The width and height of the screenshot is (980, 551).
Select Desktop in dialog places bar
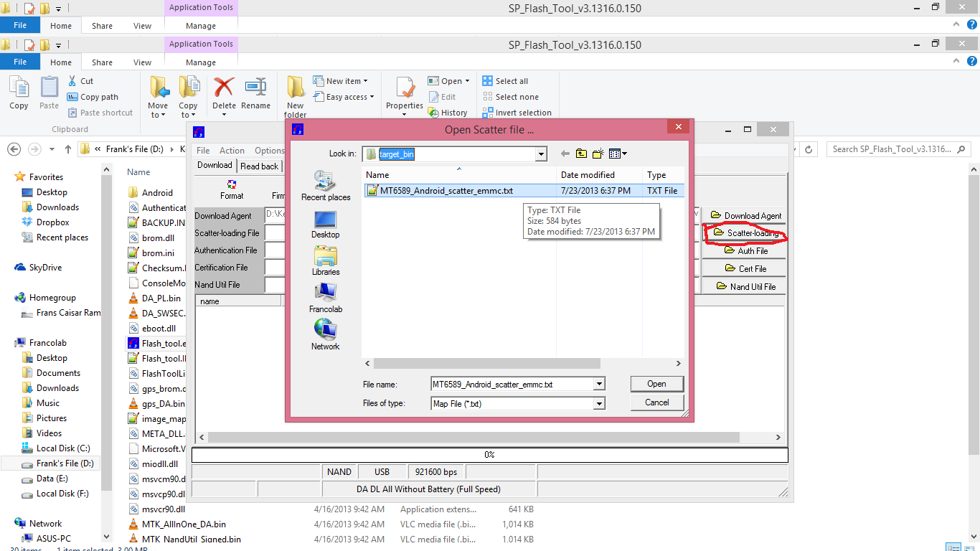click(326, 224)
